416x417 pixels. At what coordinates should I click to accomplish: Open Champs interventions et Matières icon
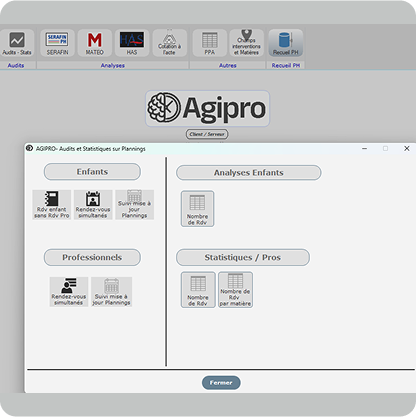(x=247, y=43)
